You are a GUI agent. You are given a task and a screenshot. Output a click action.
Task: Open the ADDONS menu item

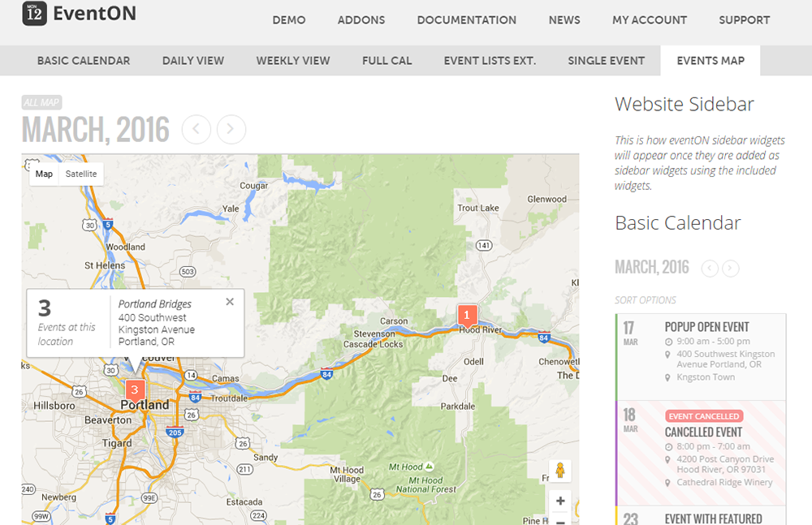pyautogui.click(x=361, y=20)
